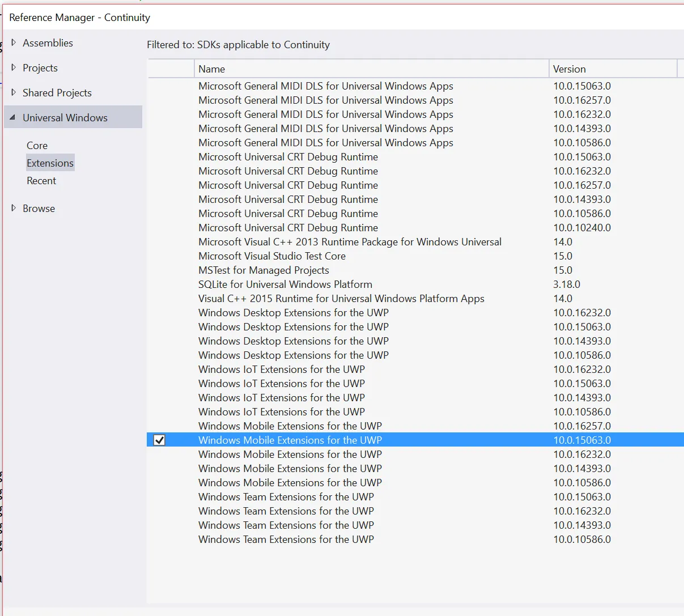Select the Browse category
Image resolution: width=684 pixels, height=616 pixels.
(39, 209)
